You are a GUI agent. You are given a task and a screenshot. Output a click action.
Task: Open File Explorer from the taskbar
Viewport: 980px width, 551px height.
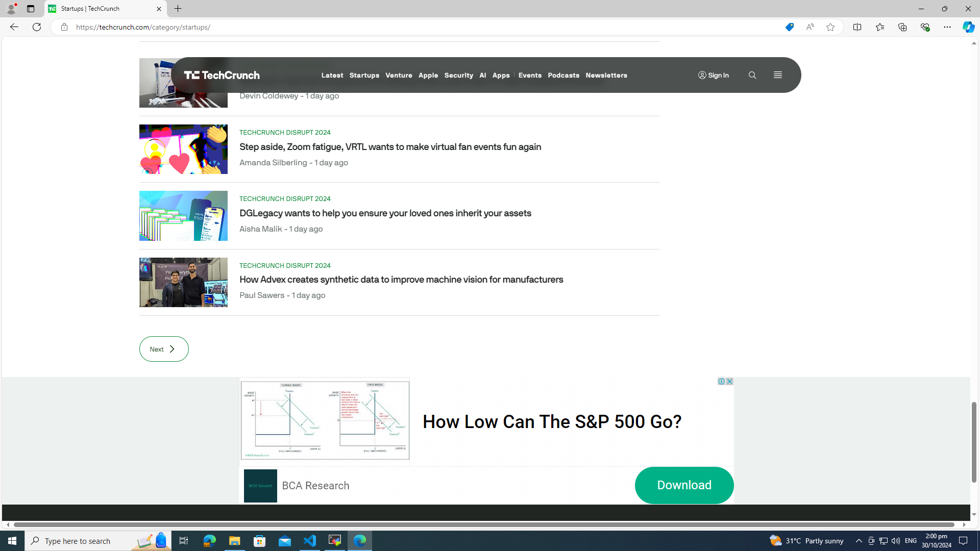(x=234, y=540)
